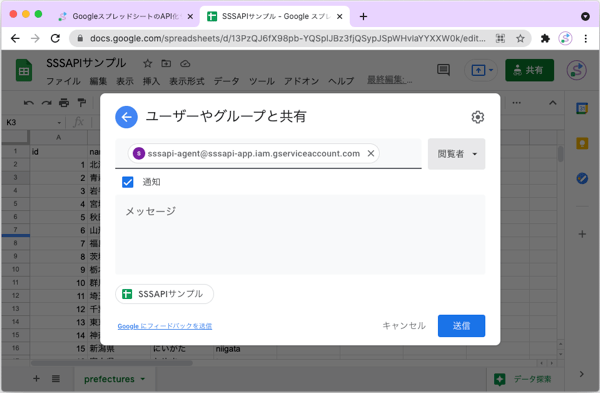The width and height of the screenshot is (600, 393).
Task: Open the 最終編集 last edit link
Action: point(390,80)
